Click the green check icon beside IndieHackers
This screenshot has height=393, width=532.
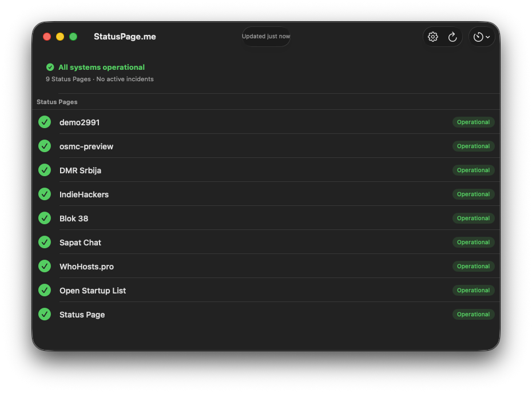tap(45, 194)
